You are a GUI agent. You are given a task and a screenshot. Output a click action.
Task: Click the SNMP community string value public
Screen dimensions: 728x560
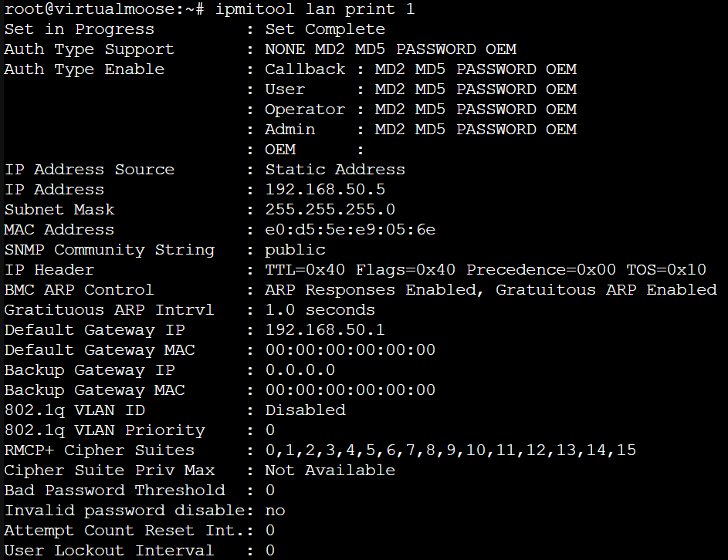pos(295,250)
